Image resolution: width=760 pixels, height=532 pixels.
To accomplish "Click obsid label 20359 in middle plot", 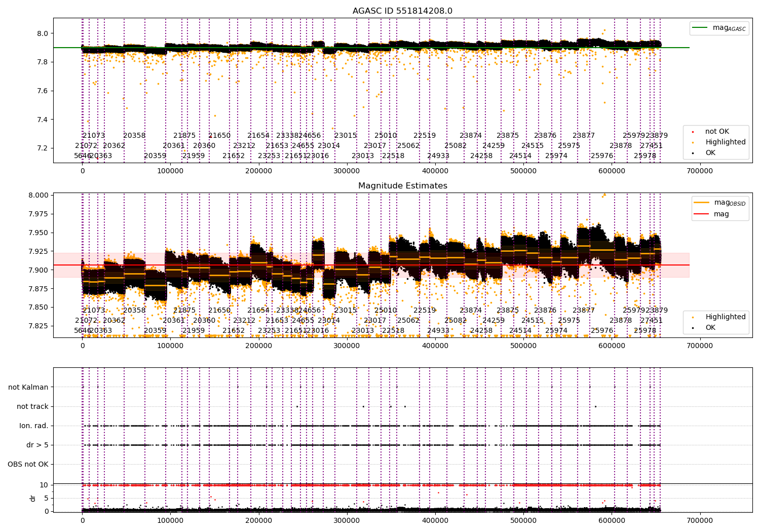I will 155,331.
